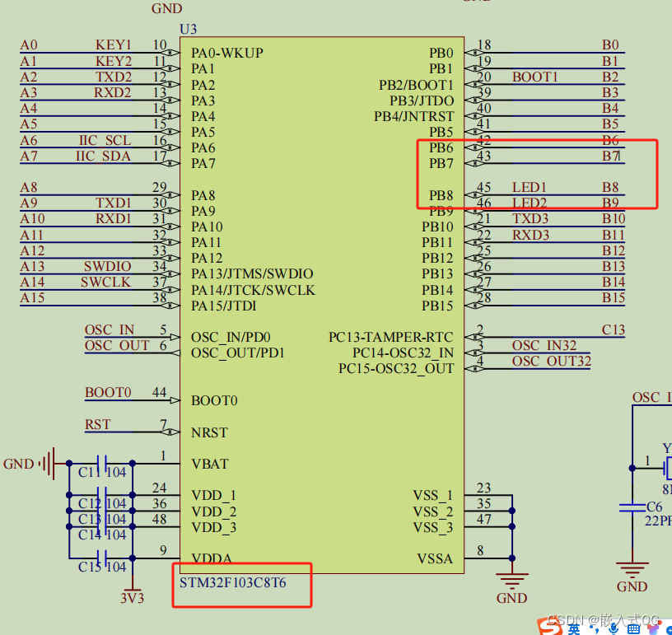Open the skin t-shirt icon in IME bar
Viewport: 672px width, 635px height.
click(x=654, y=629)
